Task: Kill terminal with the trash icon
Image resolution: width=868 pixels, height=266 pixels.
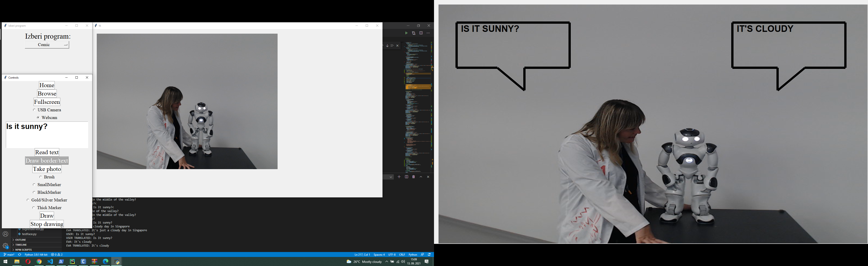Action: pos(413,177)
